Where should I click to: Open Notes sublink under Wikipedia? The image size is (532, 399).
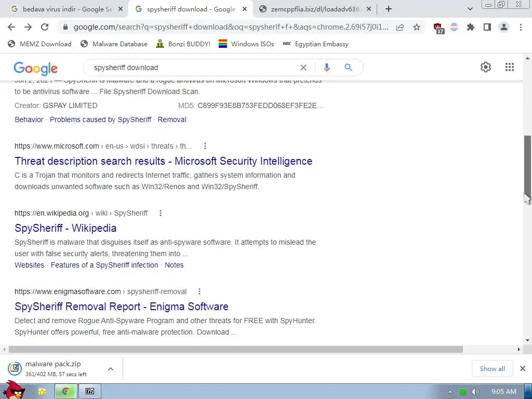point(174,265)
